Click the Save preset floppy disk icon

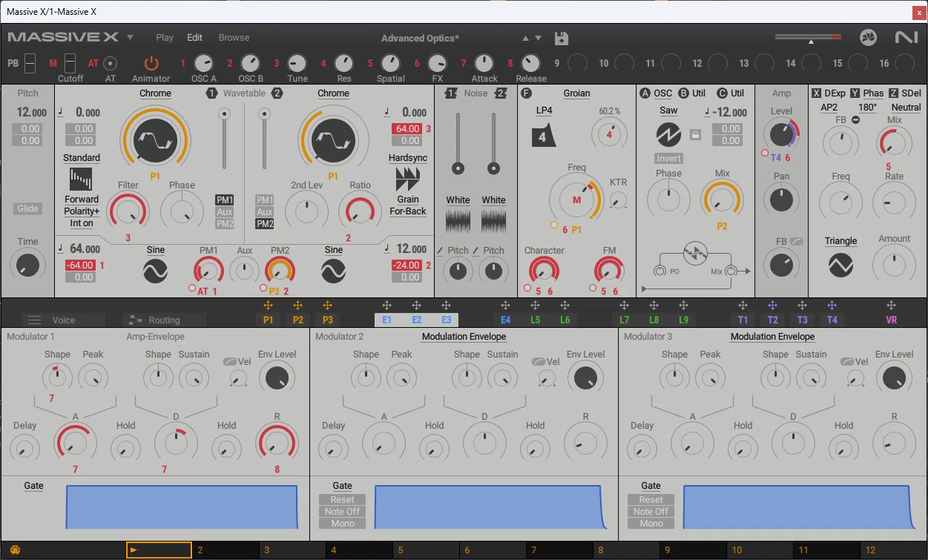(562, 39)
